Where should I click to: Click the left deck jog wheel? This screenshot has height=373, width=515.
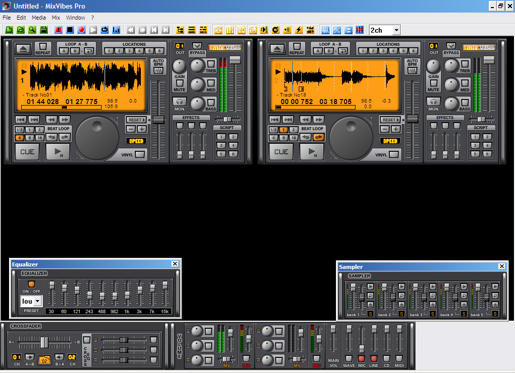97,137
